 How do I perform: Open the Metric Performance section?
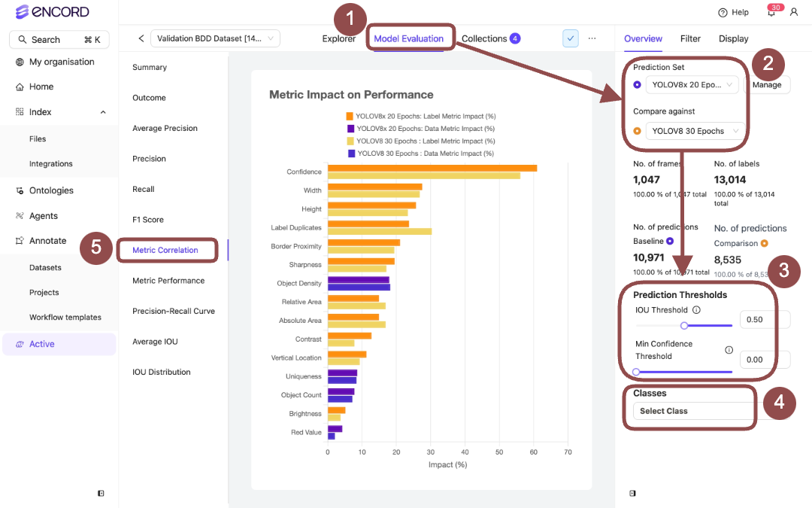click(x=168, y=281)
